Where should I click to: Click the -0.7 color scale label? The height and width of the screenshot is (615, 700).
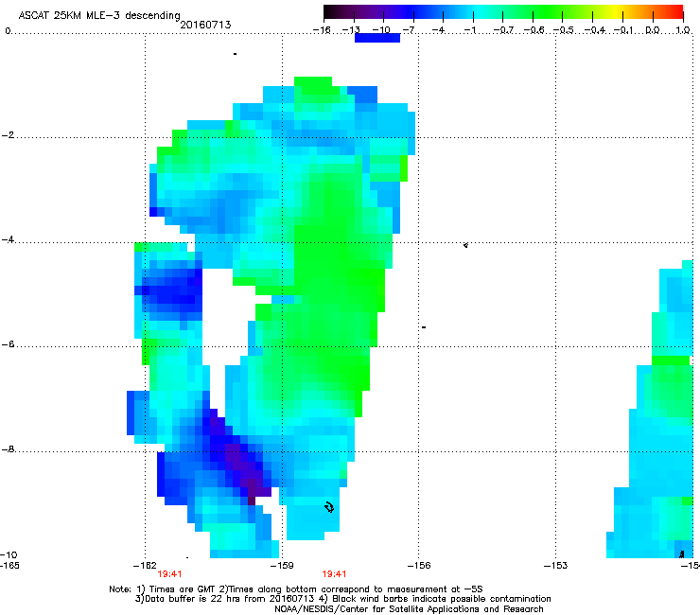(503, 30)
